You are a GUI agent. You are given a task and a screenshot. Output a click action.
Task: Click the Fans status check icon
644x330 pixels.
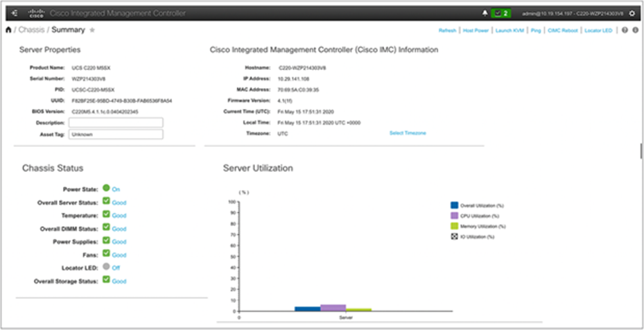106,254
